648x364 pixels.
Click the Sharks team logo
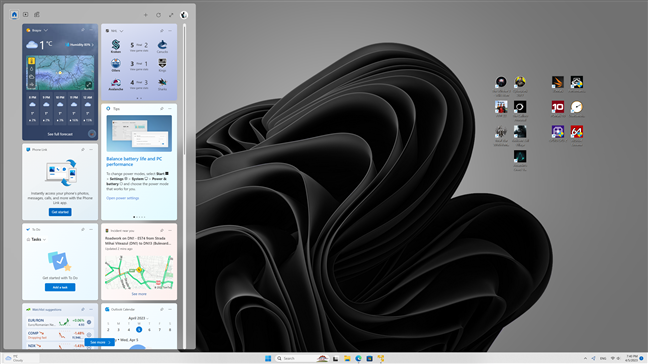pyautogui.click(x=162, y=82)
